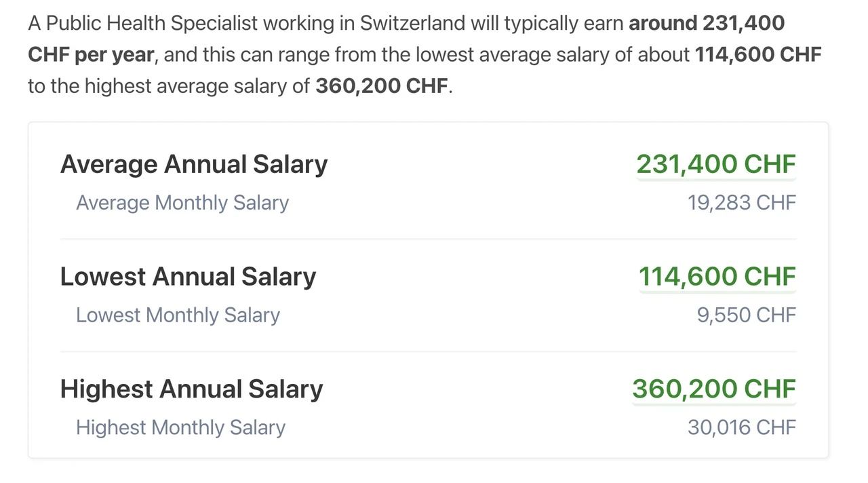Click the 19,283 CHF monthly amount

point(742,203)
